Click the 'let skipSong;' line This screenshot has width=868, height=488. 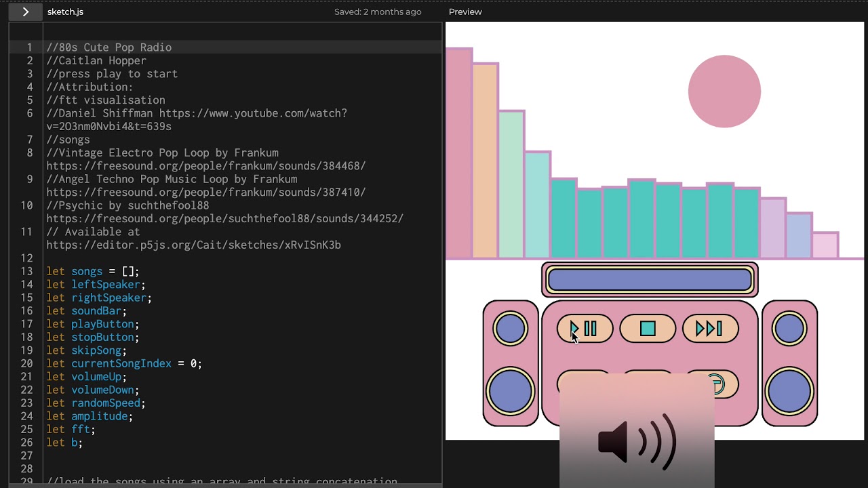(x=86, y=350)
